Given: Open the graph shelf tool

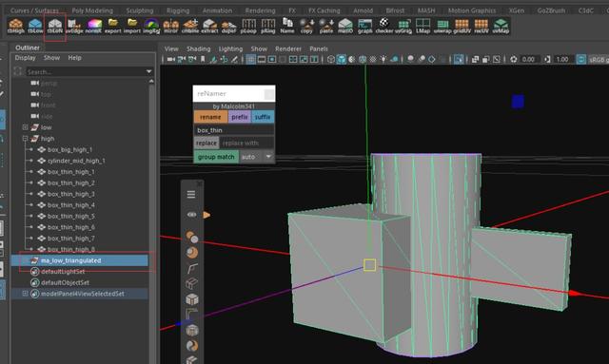Looking at the screenshot, I should click(x=364, y=26).
